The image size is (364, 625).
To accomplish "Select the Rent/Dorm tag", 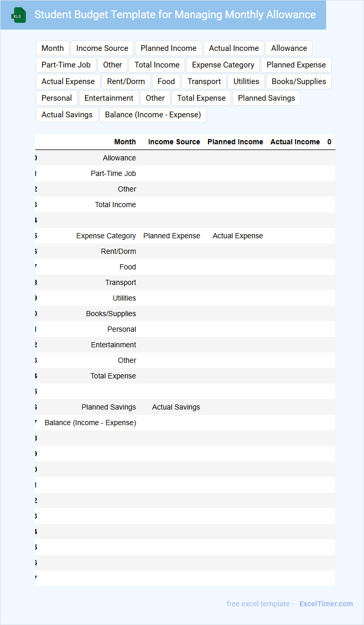I will pos(126,81).
